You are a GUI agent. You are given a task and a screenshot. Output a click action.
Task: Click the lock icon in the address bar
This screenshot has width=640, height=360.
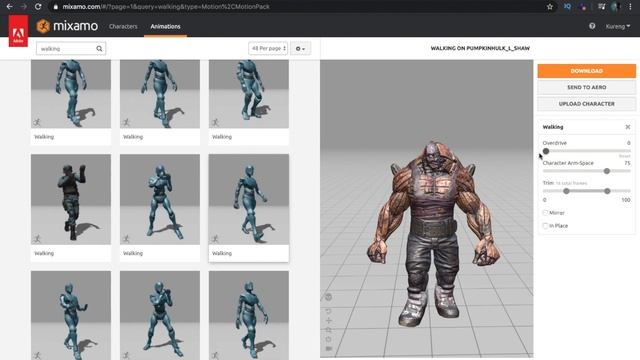tap(56, 7)
